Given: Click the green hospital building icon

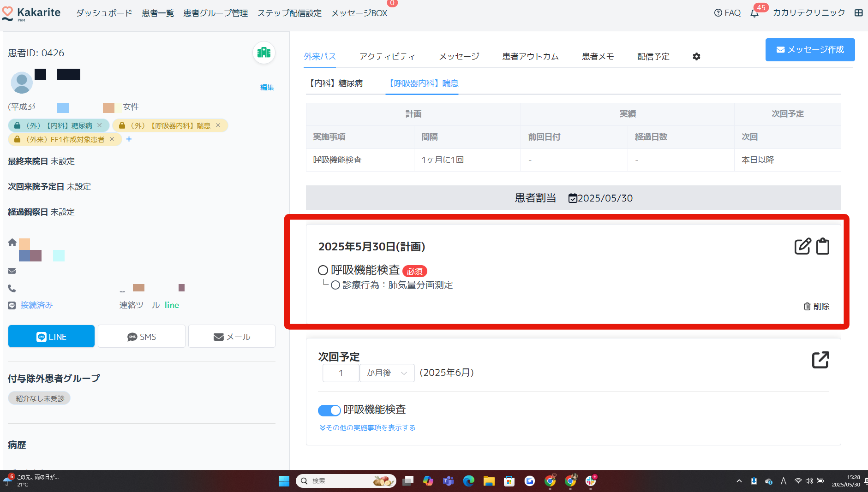Looking at the screenshot, I should pyautogui.click(x=264, y=53).
